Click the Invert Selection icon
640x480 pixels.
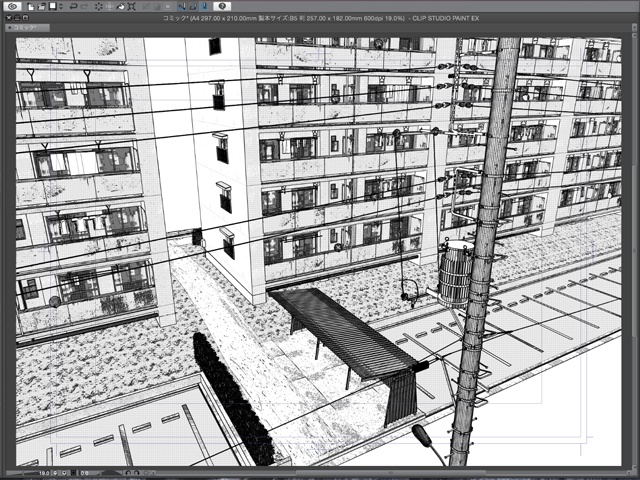click(157, 7)
